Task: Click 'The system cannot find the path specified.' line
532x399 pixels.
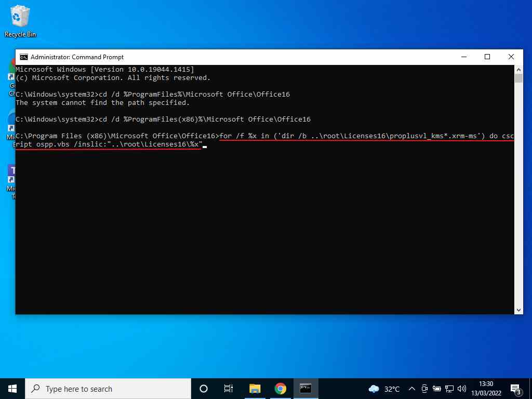Action: (102, 102)
